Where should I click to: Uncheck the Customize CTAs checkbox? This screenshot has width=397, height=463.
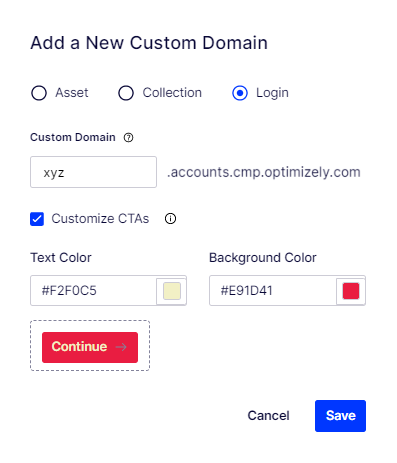pyautogui.click(x=37, y=219)
